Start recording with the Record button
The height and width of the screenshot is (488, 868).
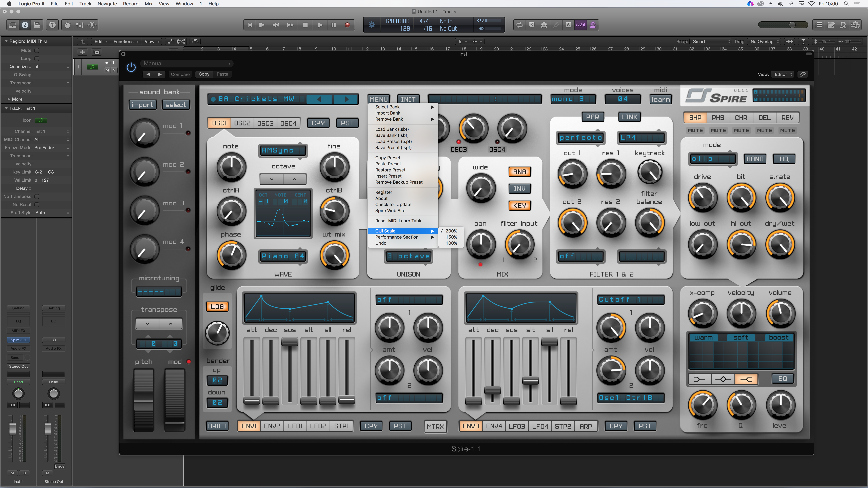(x=347, y=25)
